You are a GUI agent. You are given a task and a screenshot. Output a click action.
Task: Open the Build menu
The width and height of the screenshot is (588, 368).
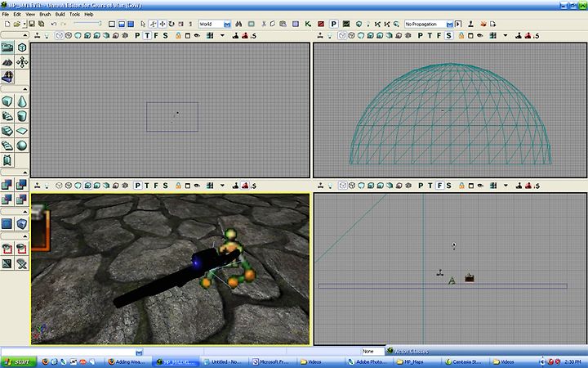pyautogui.click(x=60, y=14)
